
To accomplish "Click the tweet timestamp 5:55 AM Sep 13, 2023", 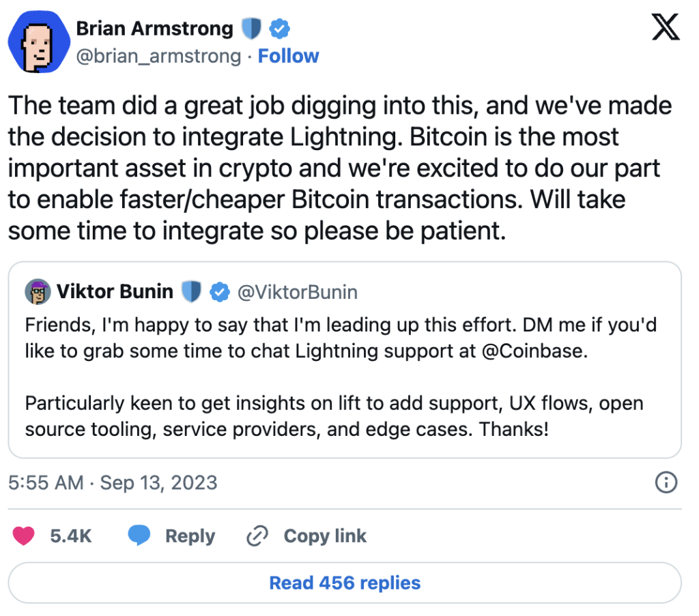I will coord(113,483).
